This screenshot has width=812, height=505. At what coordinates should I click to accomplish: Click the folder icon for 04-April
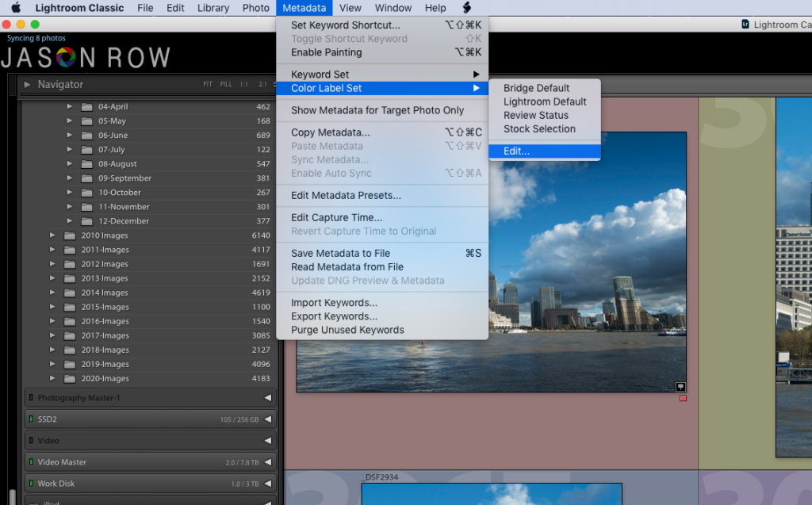coord(87,107)
